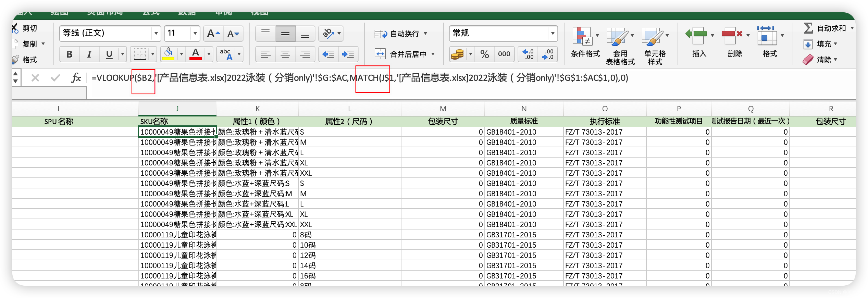
Task: Open the font size dropdown
Action: (195, 33)
